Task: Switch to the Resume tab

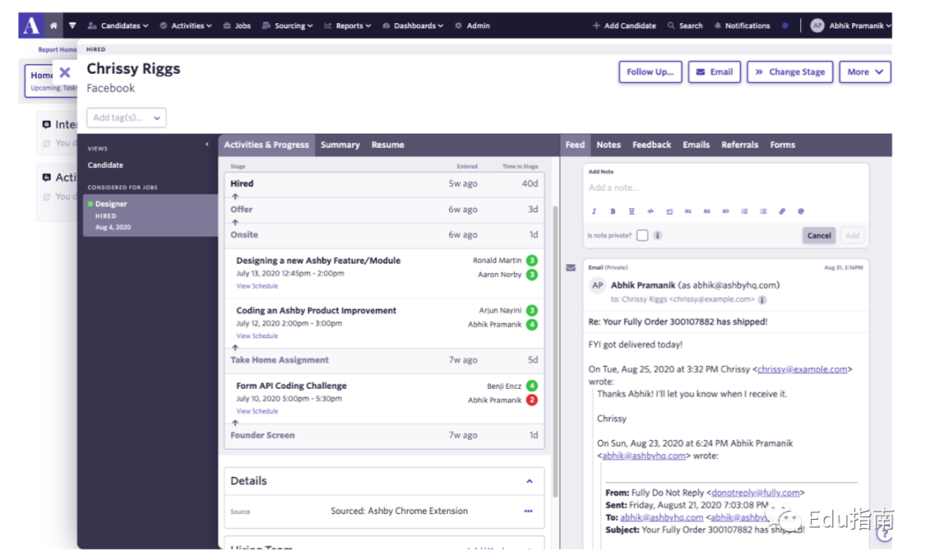Action: click(388, 145)
